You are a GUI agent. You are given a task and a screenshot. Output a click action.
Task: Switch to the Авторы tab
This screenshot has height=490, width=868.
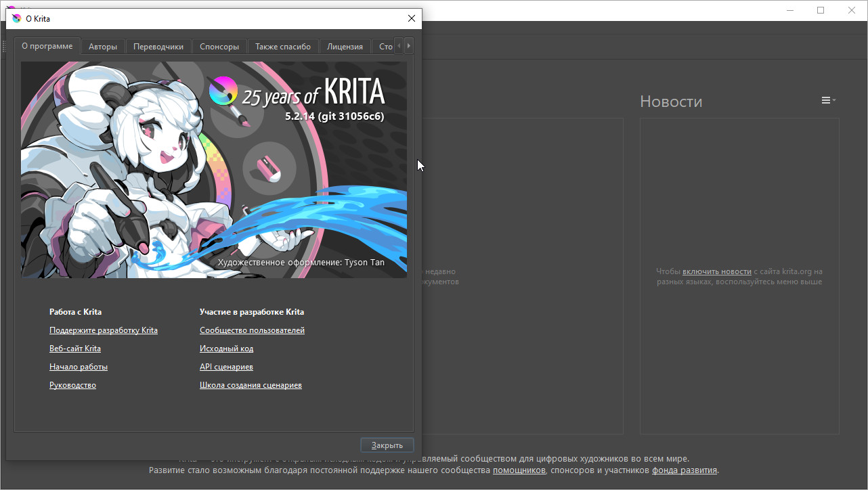tap(103, 47)
